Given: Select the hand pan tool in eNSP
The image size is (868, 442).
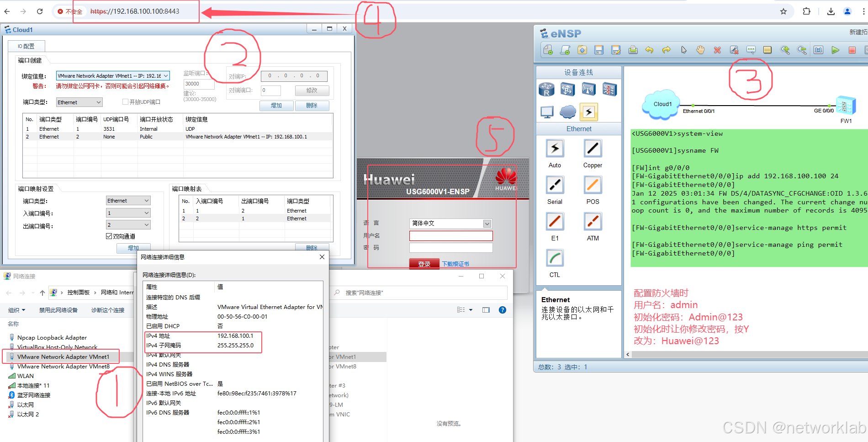Looking at the screenshot, I should (700, 50).
